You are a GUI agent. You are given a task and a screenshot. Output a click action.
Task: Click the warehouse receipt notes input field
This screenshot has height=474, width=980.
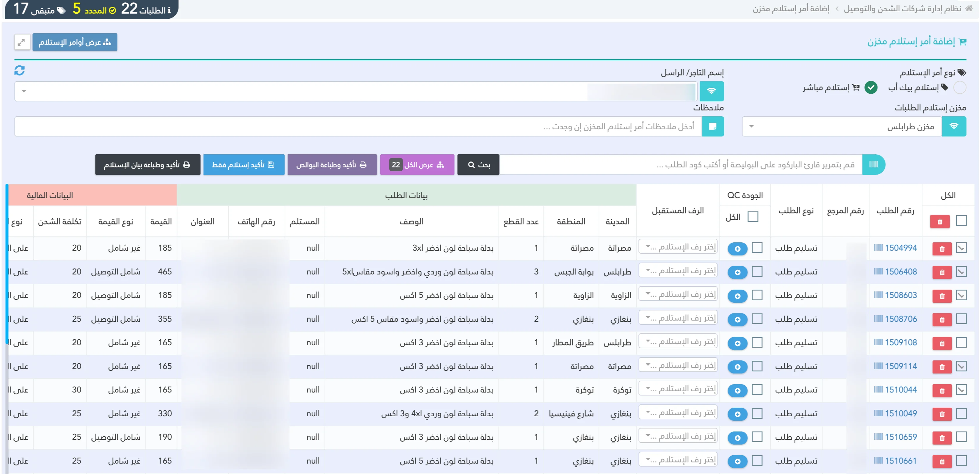(x=358, y=126)
